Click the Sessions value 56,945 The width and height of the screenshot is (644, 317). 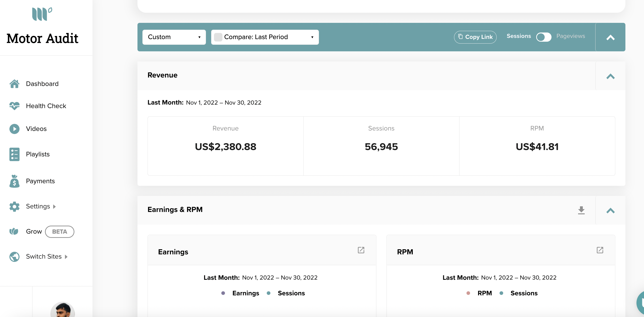click(381, 147)
